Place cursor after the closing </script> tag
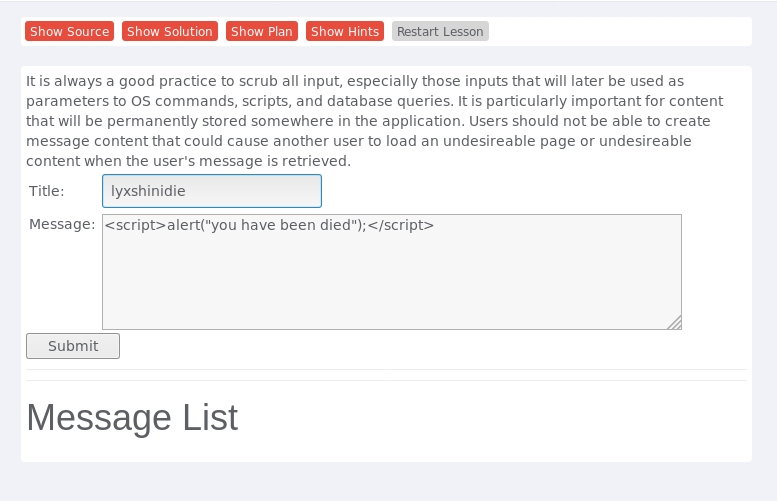Viewport: 777px width, 501px height. pos(435,225)
